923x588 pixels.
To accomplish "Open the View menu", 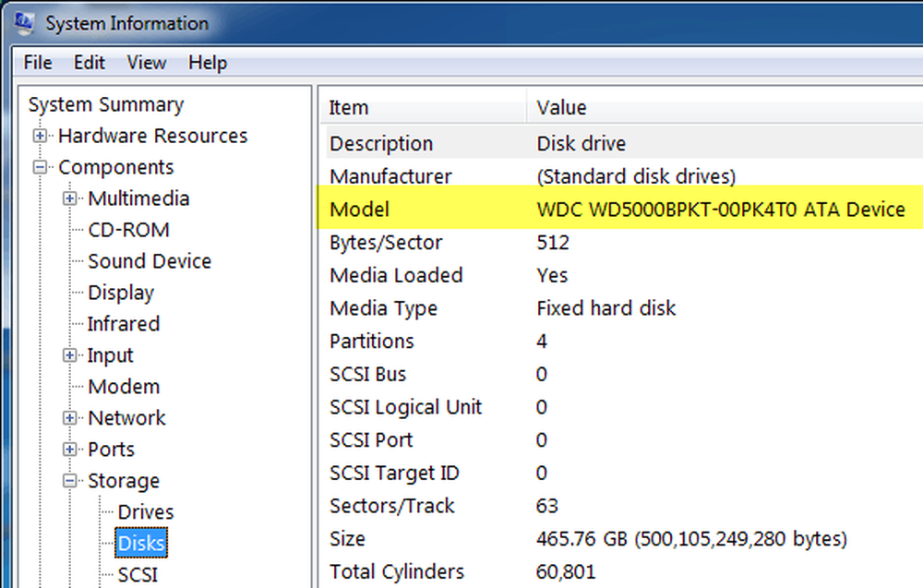I will pos(147,63).
